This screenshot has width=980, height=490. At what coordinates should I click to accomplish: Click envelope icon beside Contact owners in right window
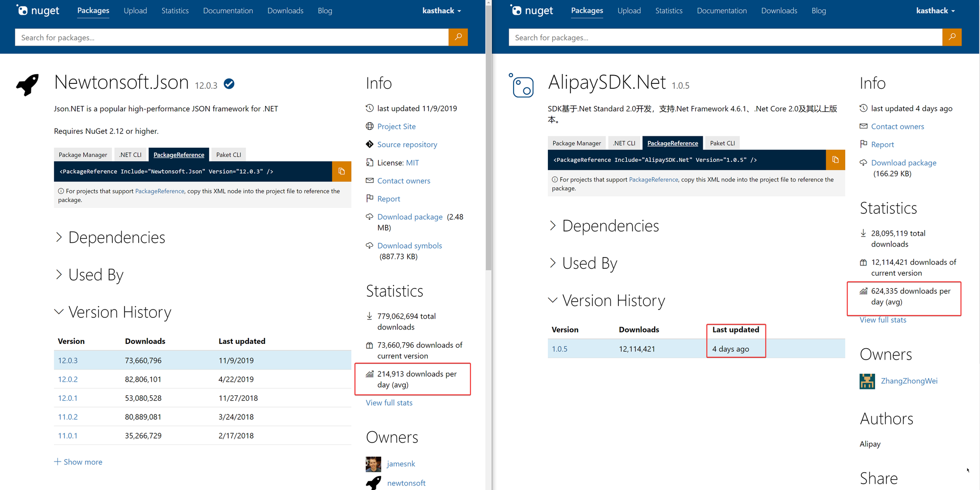pyautogui.click(x=864, y=126)
